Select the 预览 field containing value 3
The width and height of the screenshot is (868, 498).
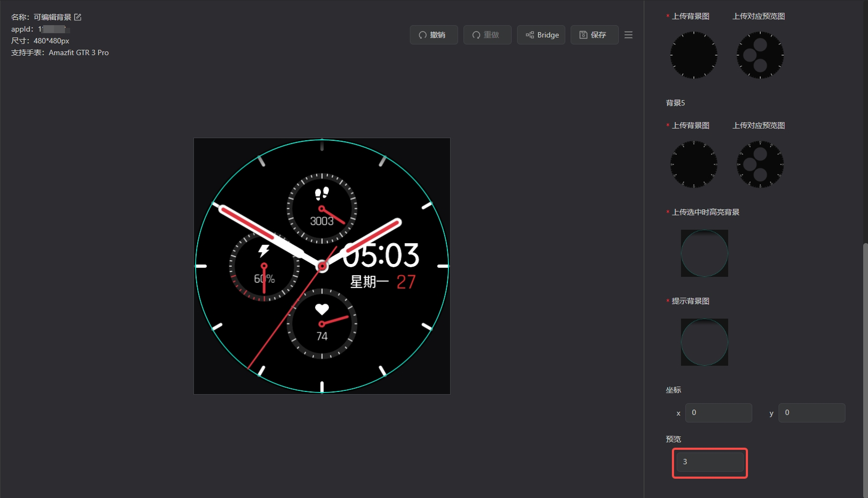tap(709, 462)
